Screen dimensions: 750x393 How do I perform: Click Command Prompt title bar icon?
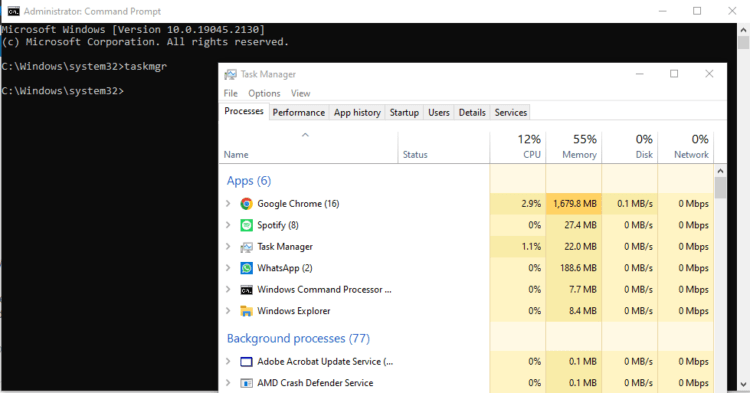[13, 11]
